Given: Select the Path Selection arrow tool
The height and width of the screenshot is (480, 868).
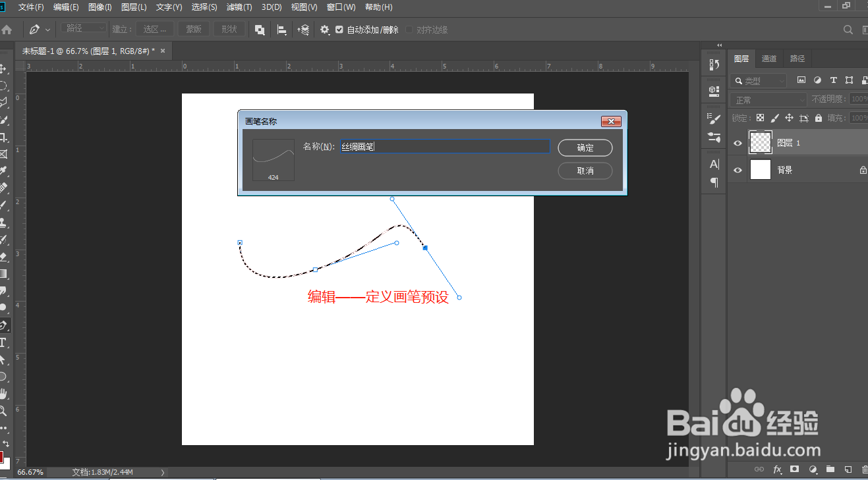Looking at the screenshot, I should [x=3, y=360].
